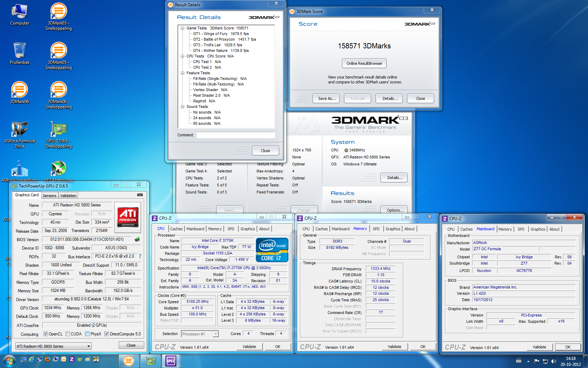Image resolution: width=588 pixels, height=368 pixels.
Task: Toggle the OpenCL checkbox in GPU-Z
Action: (45, 334)
